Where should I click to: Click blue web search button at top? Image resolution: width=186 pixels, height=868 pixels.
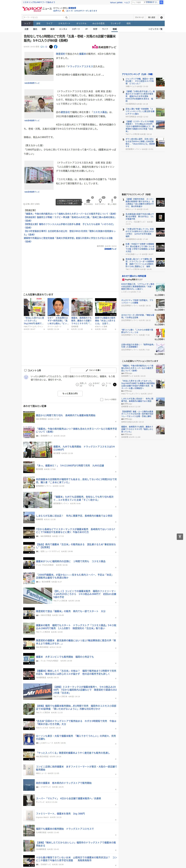(x=161, y=2)
